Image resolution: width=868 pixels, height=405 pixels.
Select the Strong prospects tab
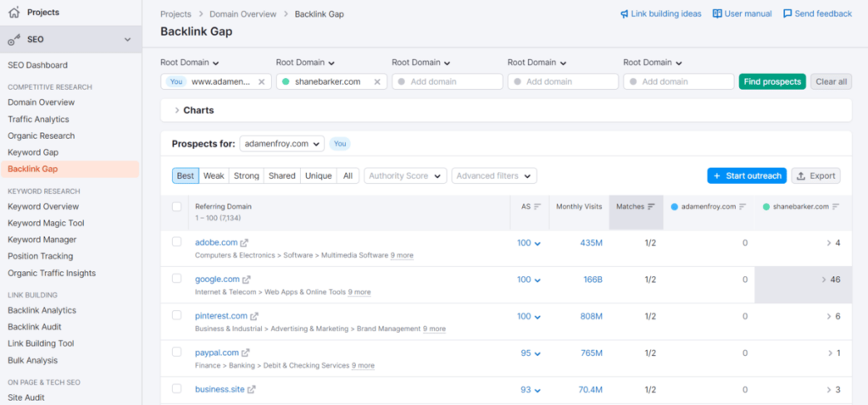247,176
